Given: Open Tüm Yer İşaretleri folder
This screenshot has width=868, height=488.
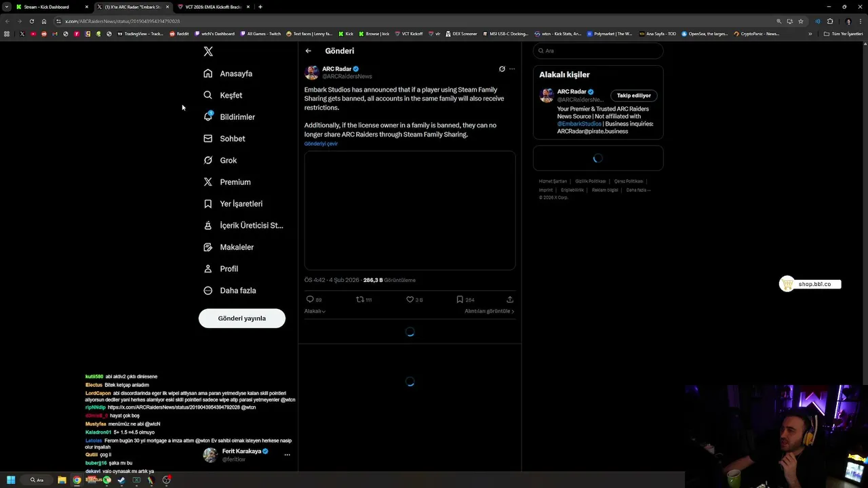Looking at the screenshot, I should click(x=843, y=34).
